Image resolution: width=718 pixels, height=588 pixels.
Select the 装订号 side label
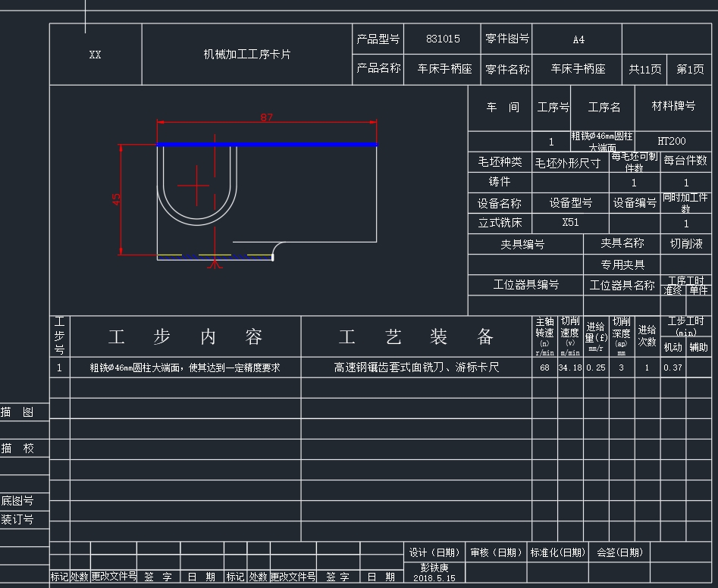pyautogui.click(x=17, y=519)
